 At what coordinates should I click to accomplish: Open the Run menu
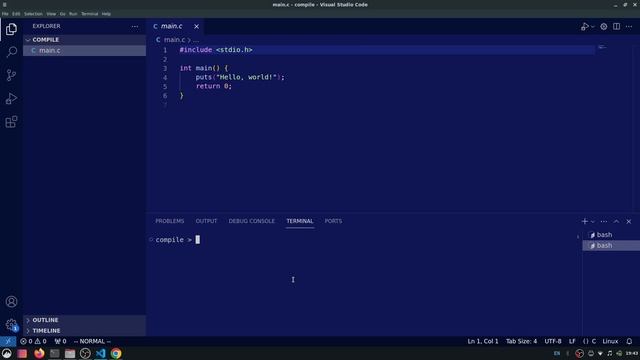tap(73, 14)
